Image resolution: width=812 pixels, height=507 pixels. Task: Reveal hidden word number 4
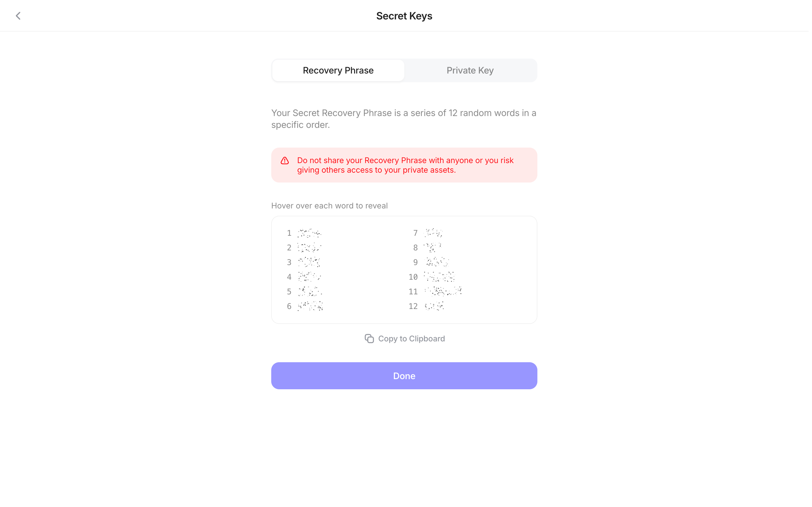311,278
